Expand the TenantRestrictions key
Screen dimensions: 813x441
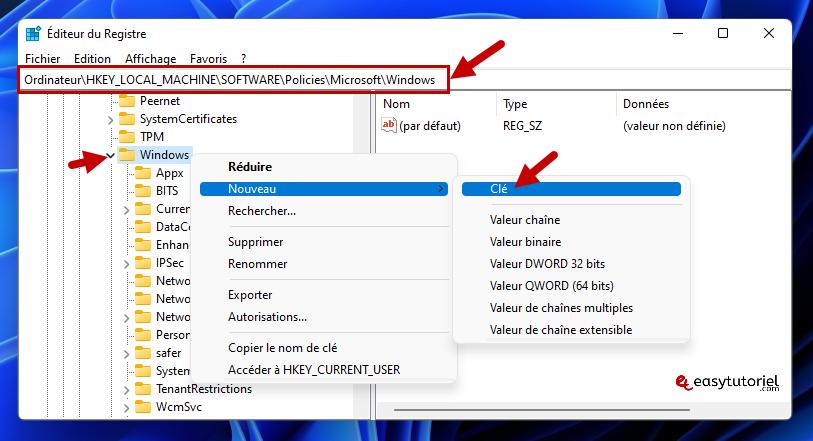click(x=127, y=390)
